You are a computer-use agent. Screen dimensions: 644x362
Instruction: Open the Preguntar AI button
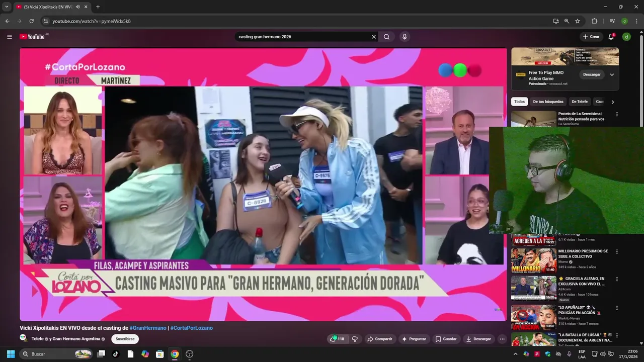click(x=414, y=339)
